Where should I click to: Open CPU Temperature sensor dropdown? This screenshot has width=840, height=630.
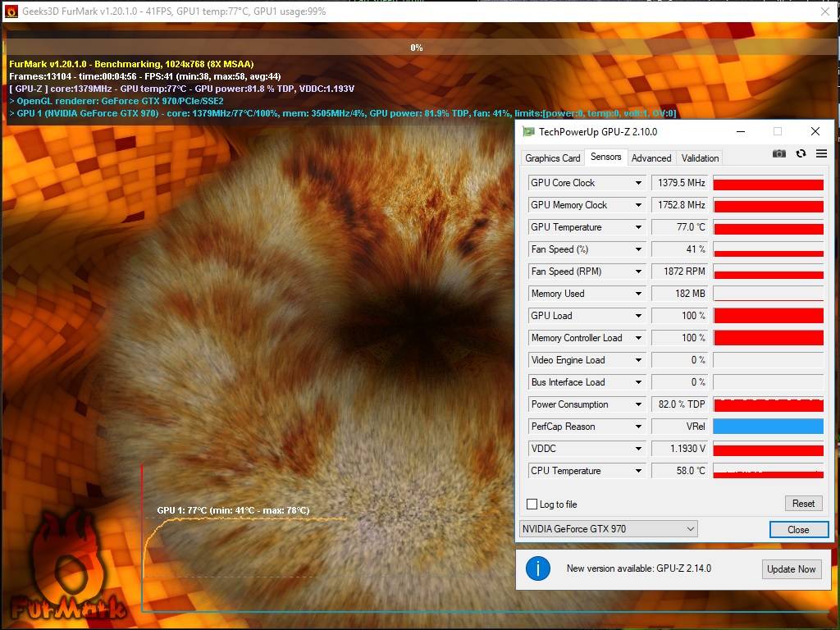click(638, 471)
